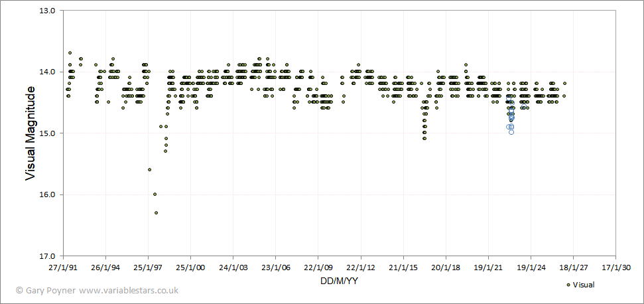644x304 pixels.
Task: Click the 14.0 magnitude axis label
Action: tap(48, 72)
